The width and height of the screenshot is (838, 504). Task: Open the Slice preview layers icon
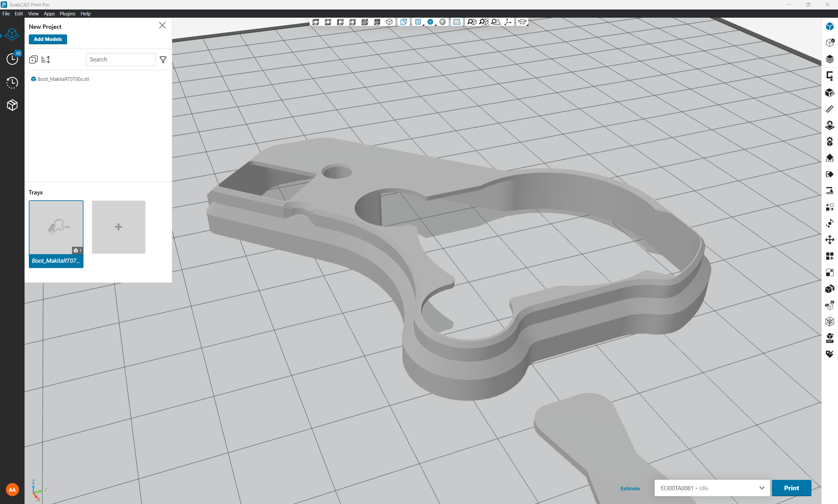(x=829, y=59)
